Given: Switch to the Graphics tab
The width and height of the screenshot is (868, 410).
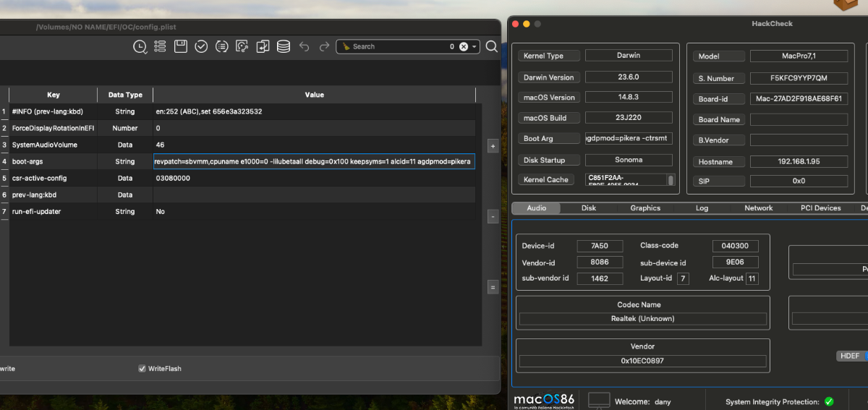Looking at the screenshot, I should pos(645,208).
